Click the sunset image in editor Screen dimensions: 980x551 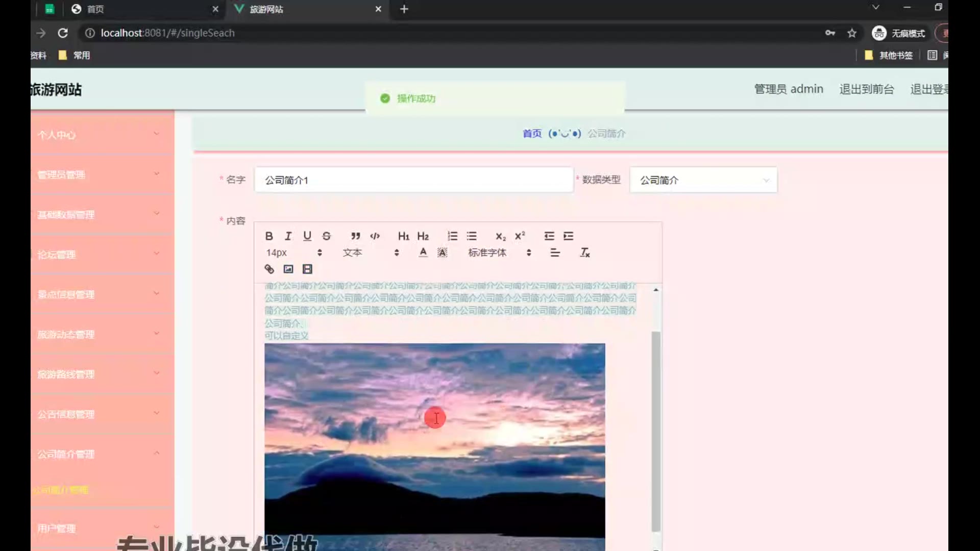pos(435,446)
